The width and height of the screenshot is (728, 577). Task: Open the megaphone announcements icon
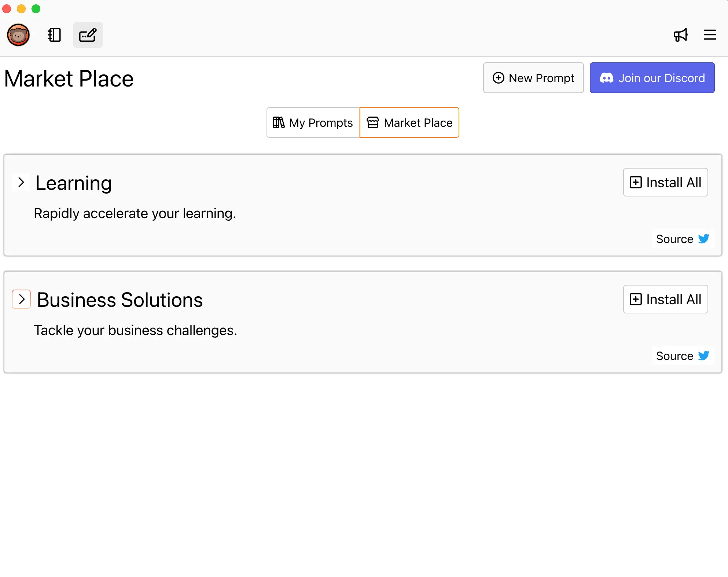click(681, 35)
